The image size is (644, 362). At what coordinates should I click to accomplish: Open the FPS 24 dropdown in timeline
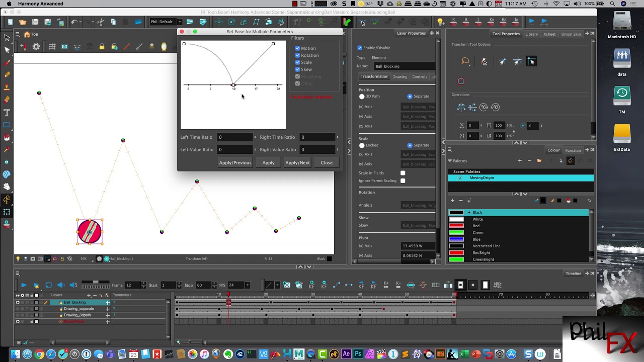[x=247, y=285]
